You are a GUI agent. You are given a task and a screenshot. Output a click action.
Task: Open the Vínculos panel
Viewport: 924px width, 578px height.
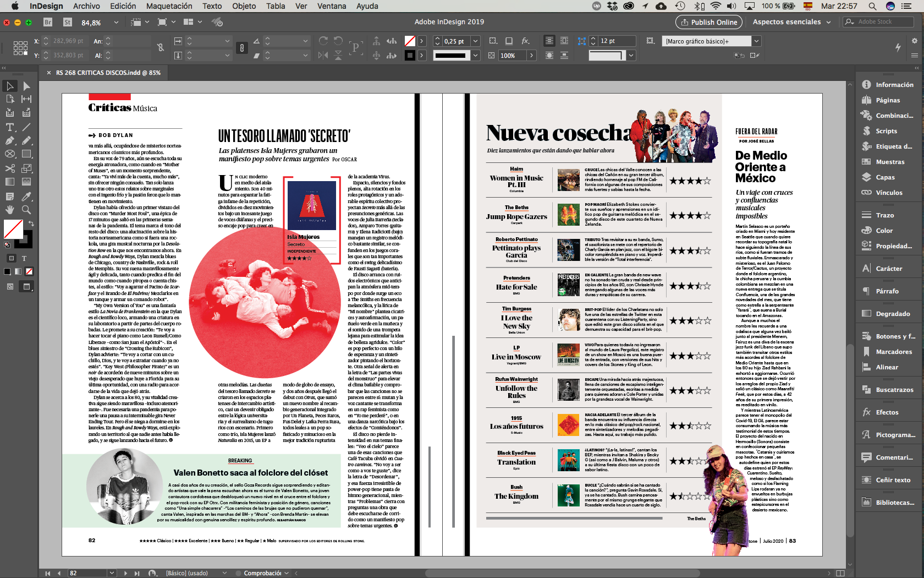(889, 193)
